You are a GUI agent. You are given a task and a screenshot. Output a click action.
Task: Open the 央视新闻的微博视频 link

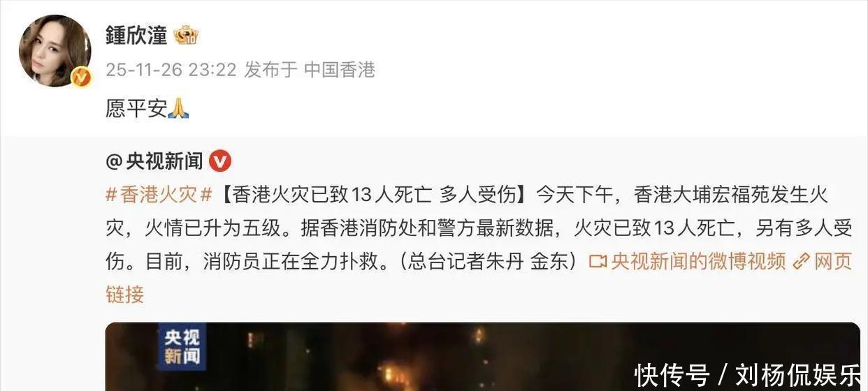point(698,262)
